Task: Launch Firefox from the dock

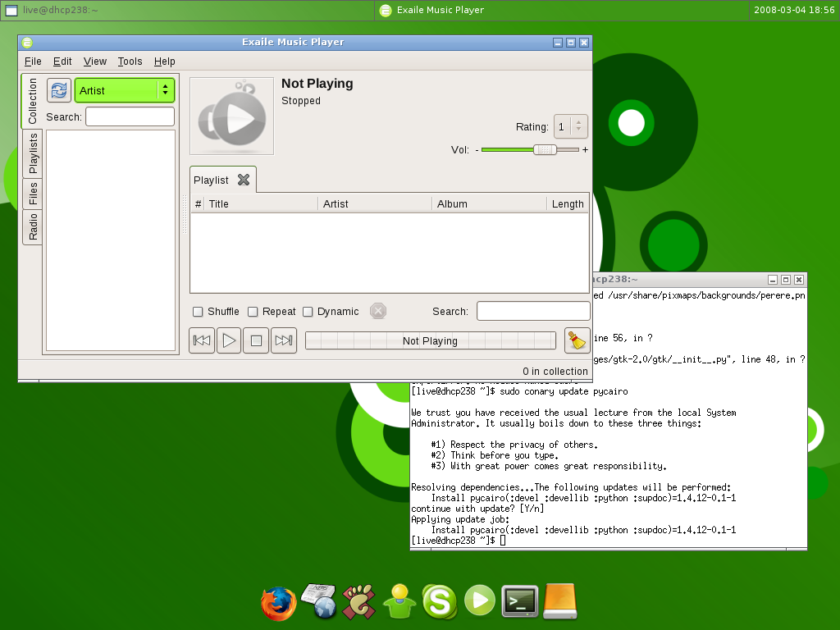Action: [278, 604]
